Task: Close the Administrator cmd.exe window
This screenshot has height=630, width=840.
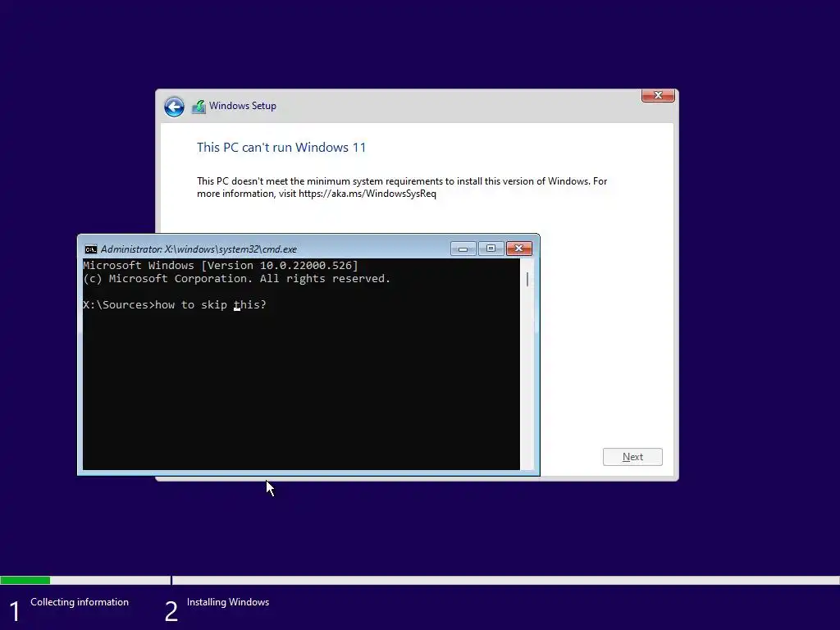Action: click(x=518, y=249)
